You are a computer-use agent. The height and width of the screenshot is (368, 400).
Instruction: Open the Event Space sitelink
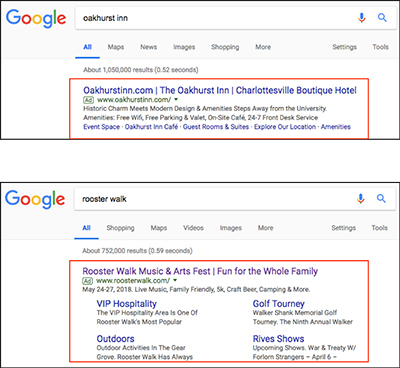pyautogui.click(x=101, y=127)
